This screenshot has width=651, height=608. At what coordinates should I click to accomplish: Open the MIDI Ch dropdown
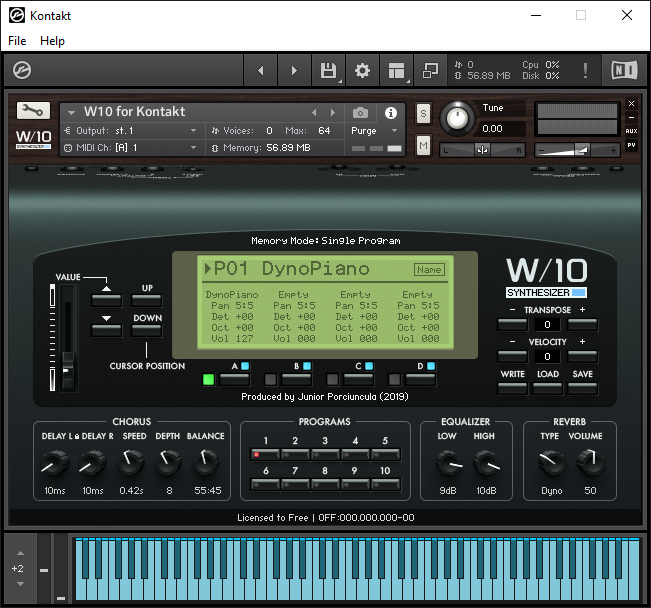[x=131, y=148]
